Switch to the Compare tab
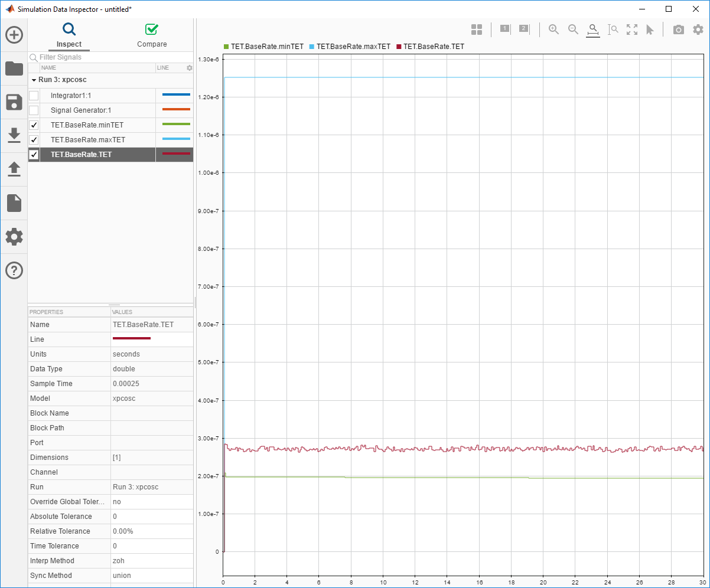The image size is (710, 588). 152,35
